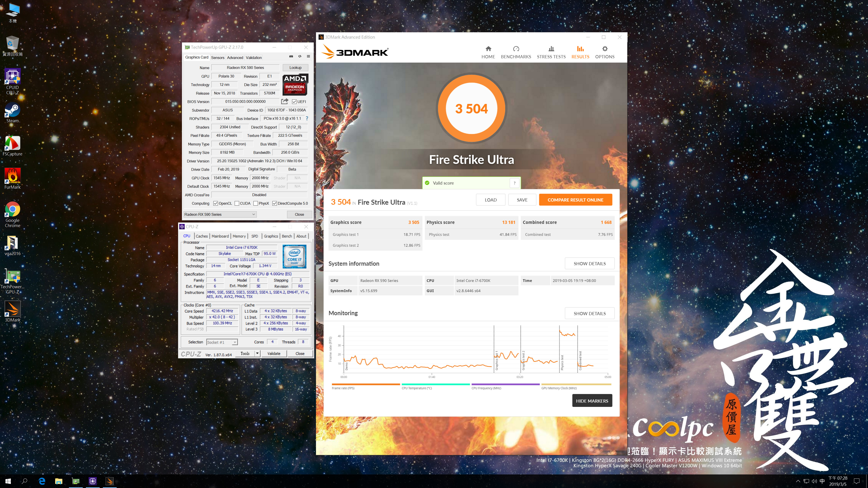This screenshot has height=488, width=868.
Task: Open the RESULTS bar chart icon
Action: (580, 49)
